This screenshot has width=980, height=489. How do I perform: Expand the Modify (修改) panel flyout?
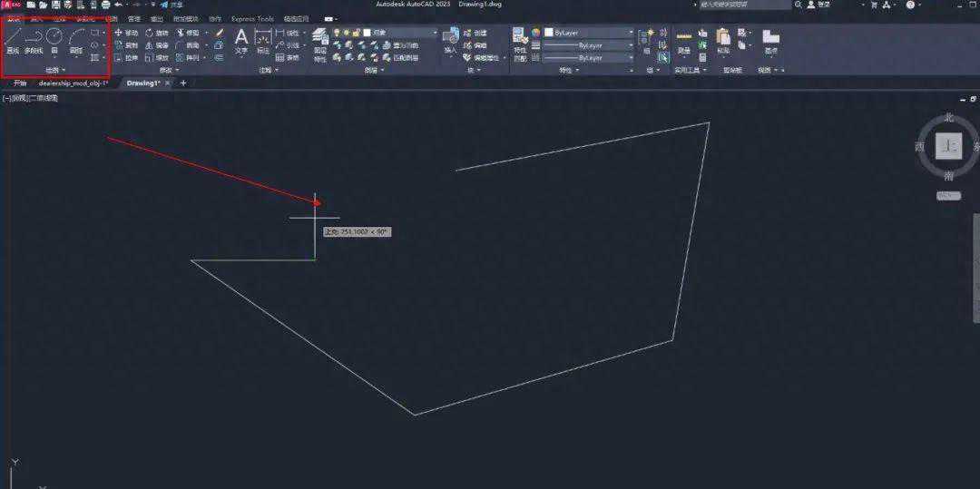click(169, 70)
